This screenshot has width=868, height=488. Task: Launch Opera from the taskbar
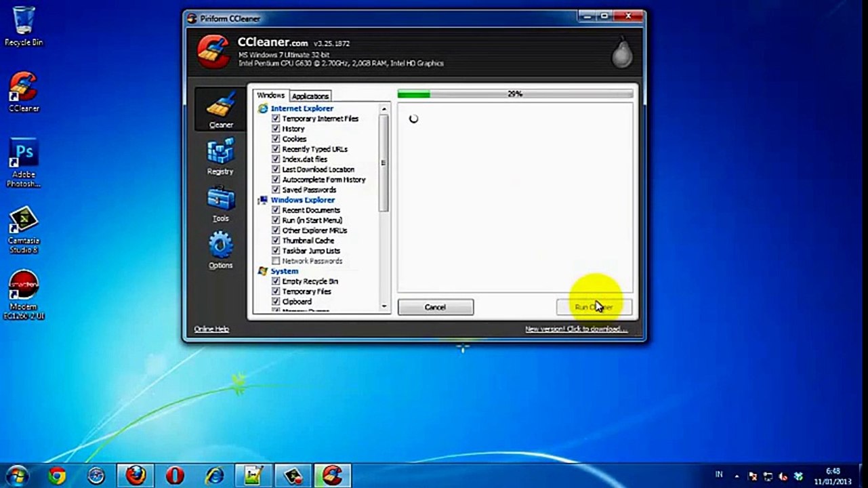[175, 476]
